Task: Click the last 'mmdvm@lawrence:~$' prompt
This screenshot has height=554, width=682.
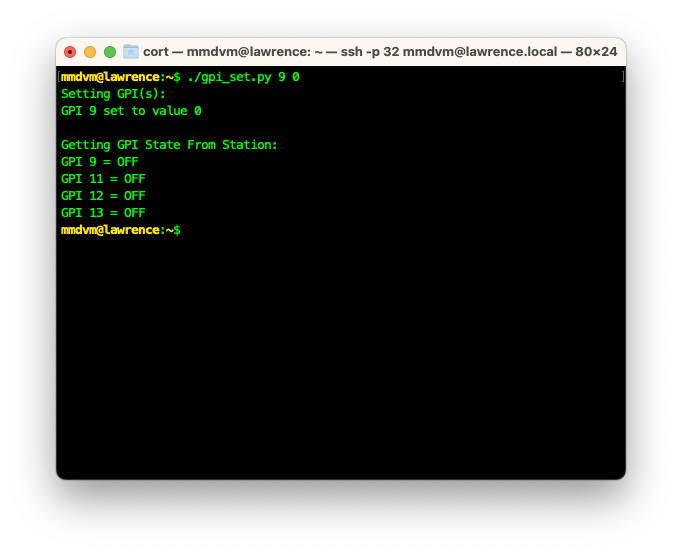Action: (120, 230)
